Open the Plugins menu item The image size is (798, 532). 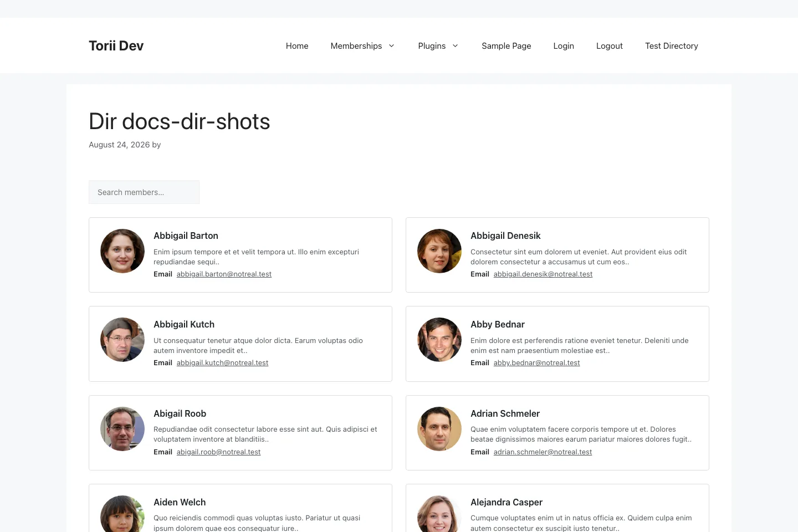pos(432,46)
